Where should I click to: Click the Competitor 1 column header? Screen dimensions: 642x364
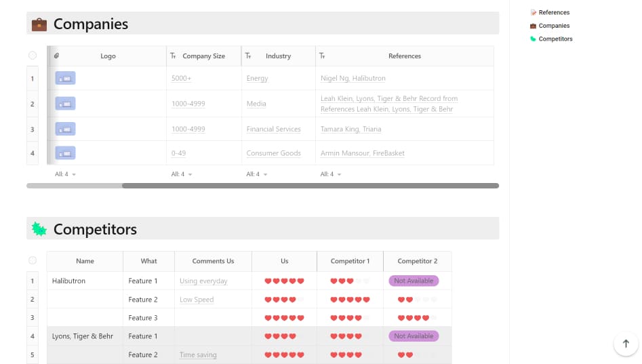pos(350,261)
